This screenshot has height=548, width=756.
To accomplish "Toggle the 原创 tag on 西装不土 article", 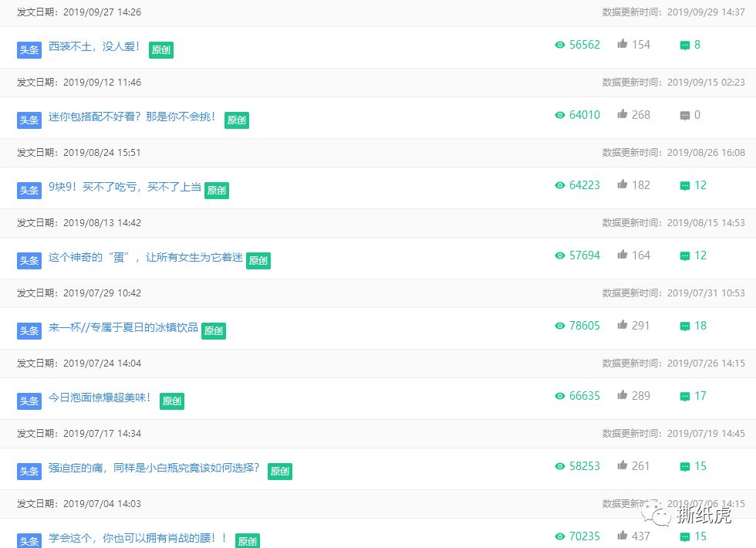I will coord(160,49).
